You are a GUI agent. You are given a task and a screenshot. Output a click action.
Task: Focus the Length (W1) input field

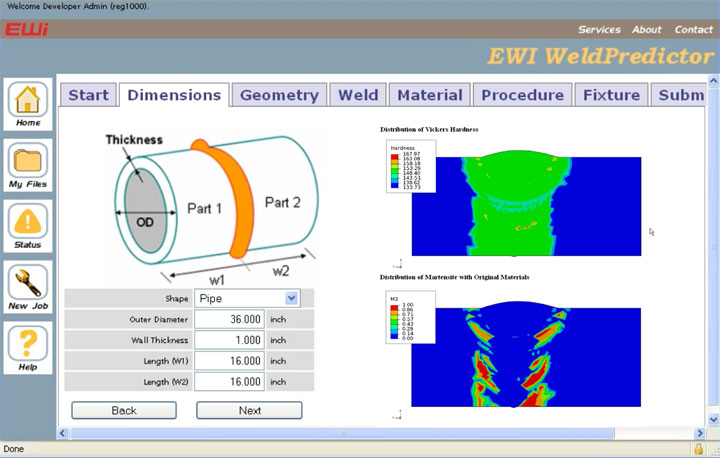229,361
